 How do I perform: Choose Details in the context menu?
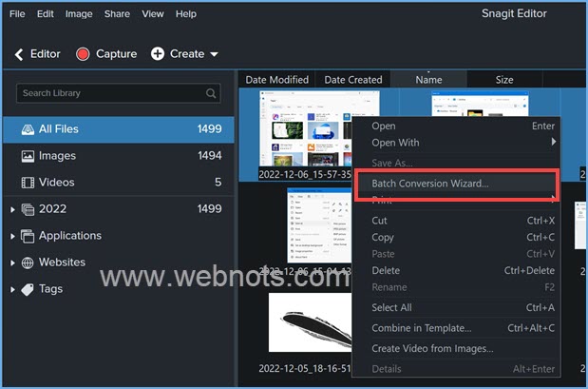tap(456, 369)
